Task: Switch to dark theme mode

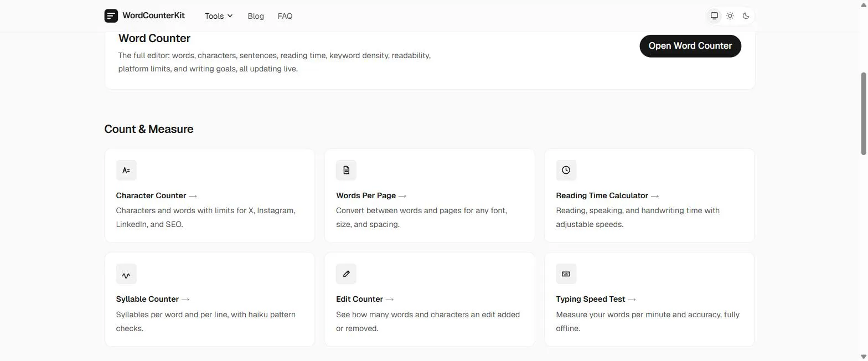Action: tap(746, 16)
